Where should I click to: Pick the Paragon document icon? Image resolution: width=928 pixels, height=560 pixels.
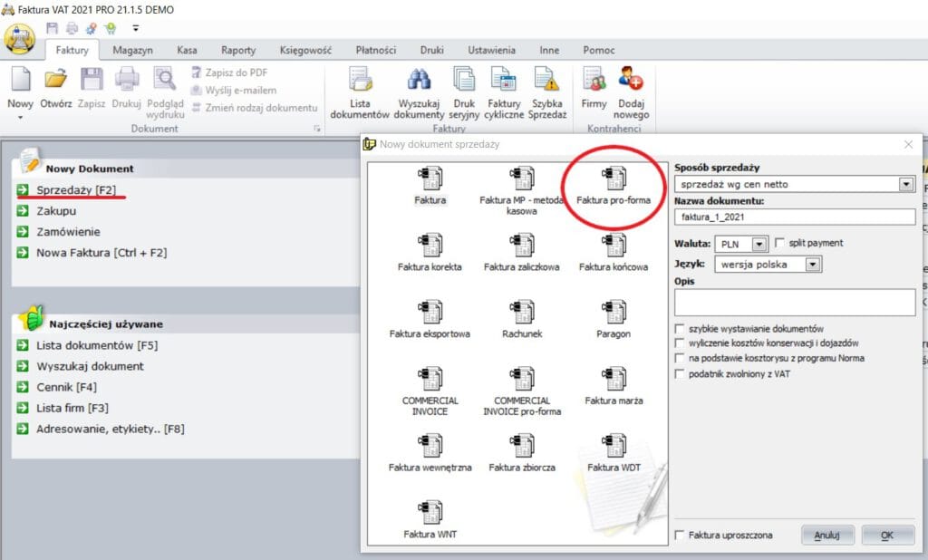(x=614, y=313)
